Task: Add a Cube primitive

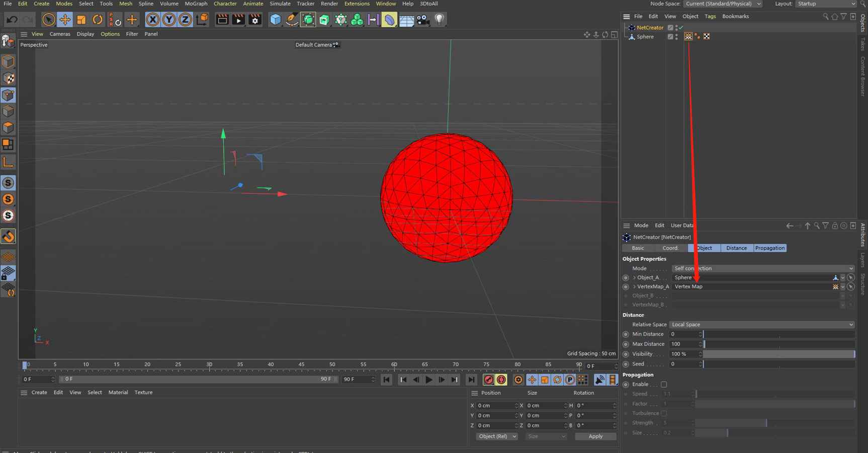Action: pos(275,20)
